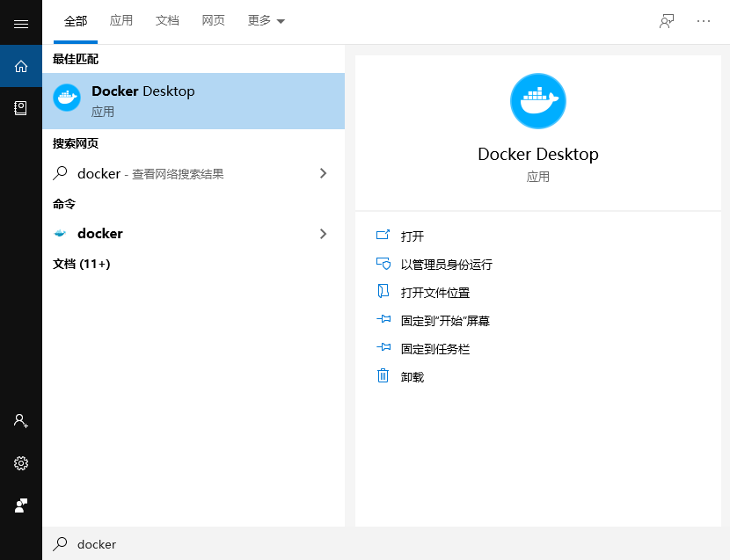Expand the docker command result chevron

coord(324,234)
